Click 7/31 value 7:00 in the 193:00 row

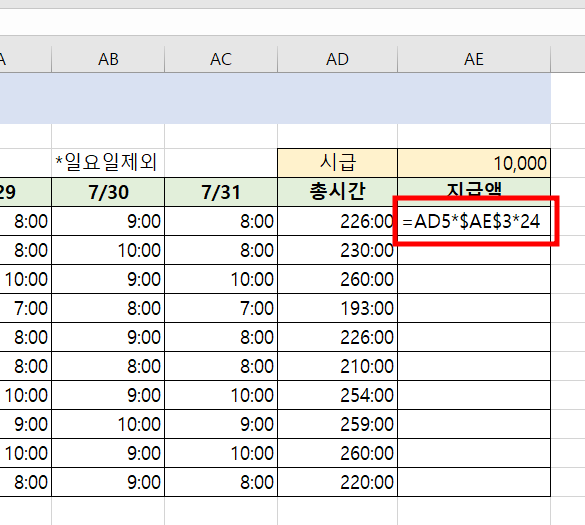[221, 308]
